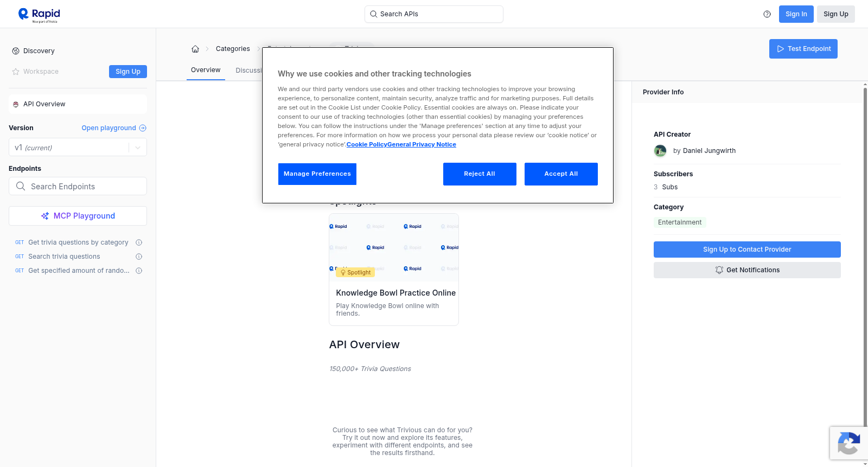The image size is (868, 467).
Task: Click the Reject All cookies button
Action: [480, 174]
